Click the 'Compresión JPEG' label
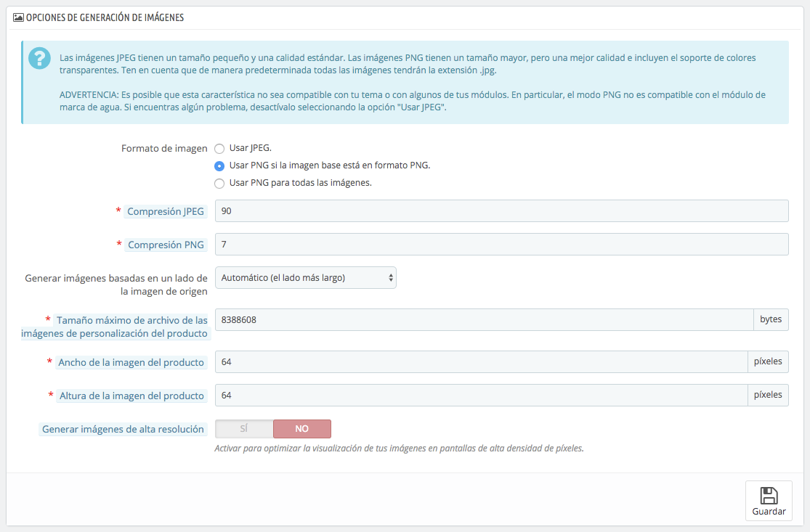The height and width of the screenshot is (532, 810). [x=166, y=211]
